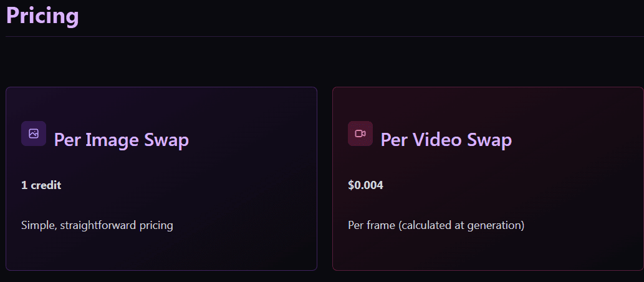Click the video camera icon beside Per Video Swap
The height and width of the screenshot is (282, 644).
[x=360, y=134]
